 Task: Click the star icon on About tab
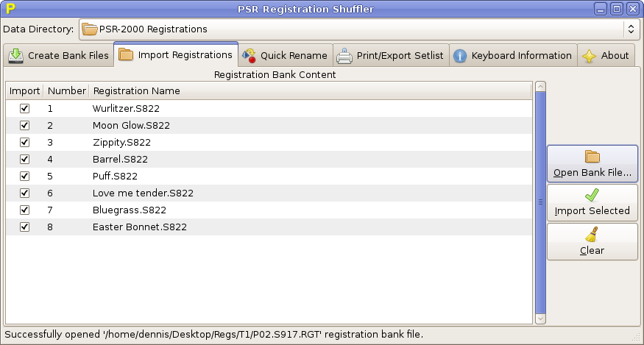(x=589, y=55)
